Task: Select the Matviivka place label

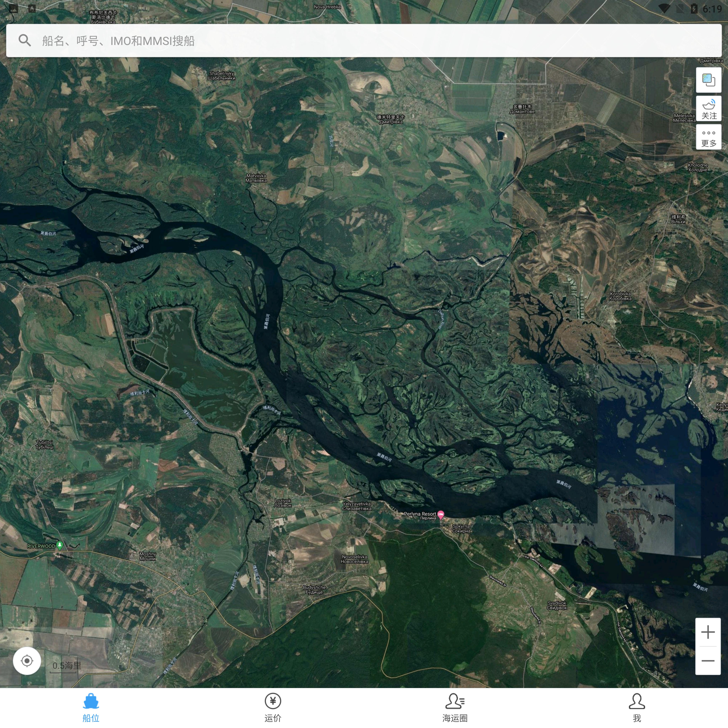Action: pyautogui.click(x=256, y=178)
